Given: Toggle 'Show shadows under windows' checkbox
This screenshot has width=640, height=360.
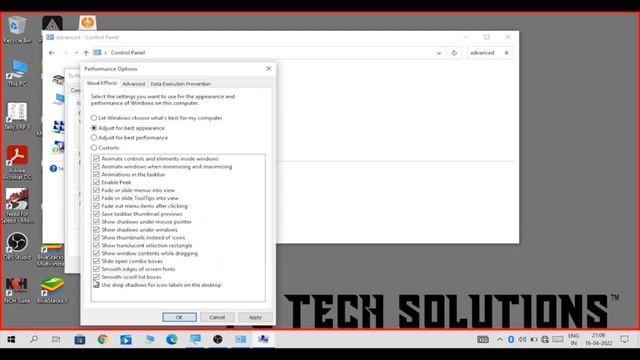Looking at the screenshot, I should click(96, 229).
